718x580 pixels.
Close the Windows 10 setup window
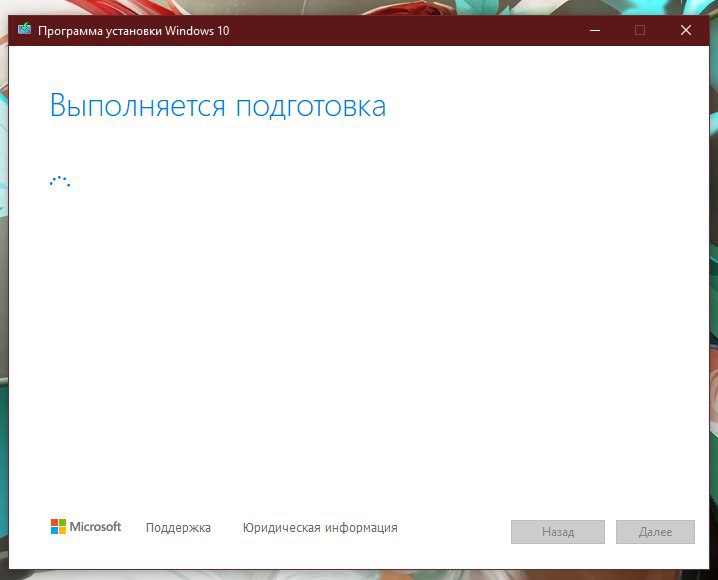click(685, 30)
